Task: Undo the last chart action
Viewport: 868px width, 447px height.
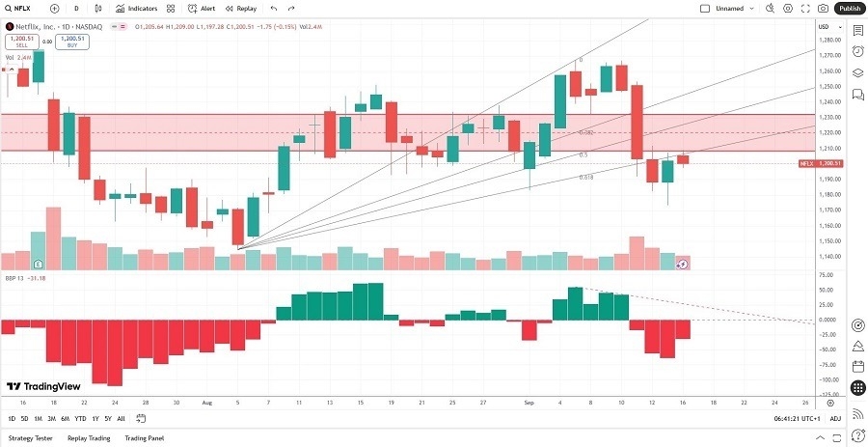Action: tap(274, 8)
